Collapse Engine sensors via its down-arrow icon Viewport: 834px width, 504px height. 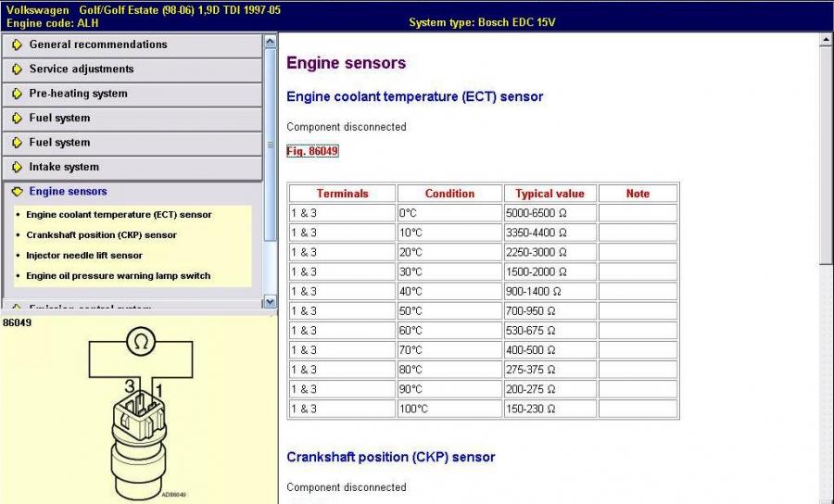tap(17, 192)
